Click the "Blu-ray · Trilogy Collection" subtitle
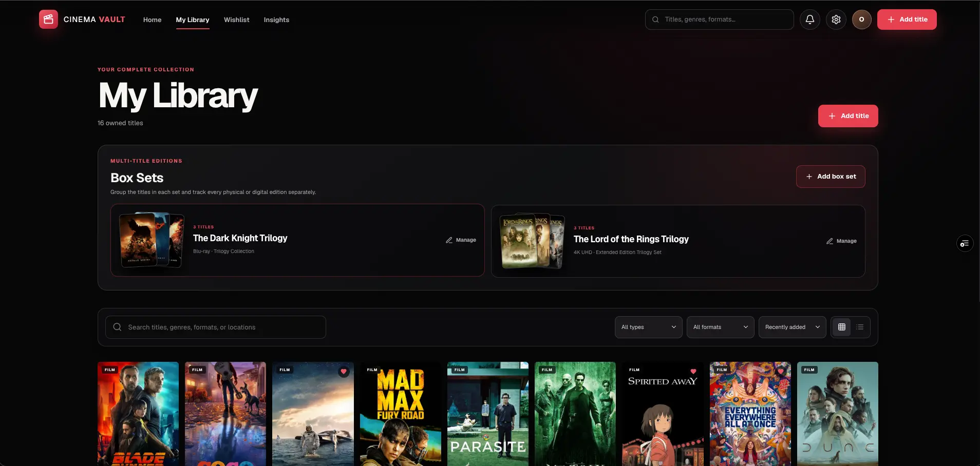Image resolution: width=980 pixels, height=466 pixels. tap(223, 251)
